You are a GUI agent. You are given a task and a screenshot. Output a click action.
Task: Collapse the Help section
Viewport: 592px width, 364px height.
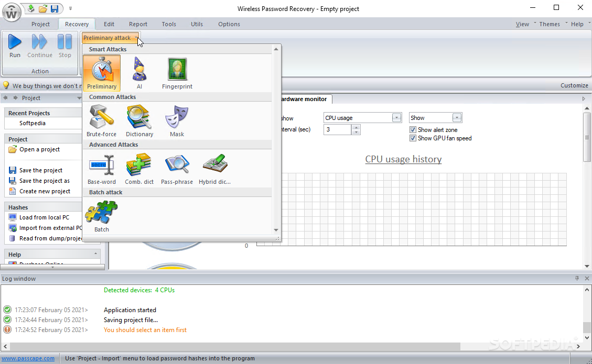(x=95, y=253)
